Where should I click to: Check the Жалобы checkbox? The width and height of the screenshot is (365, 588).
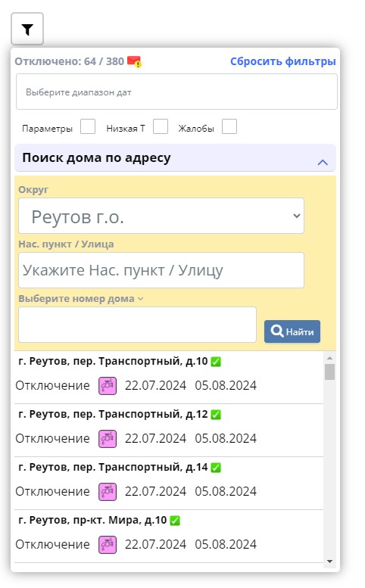click(x=229, y=126)
